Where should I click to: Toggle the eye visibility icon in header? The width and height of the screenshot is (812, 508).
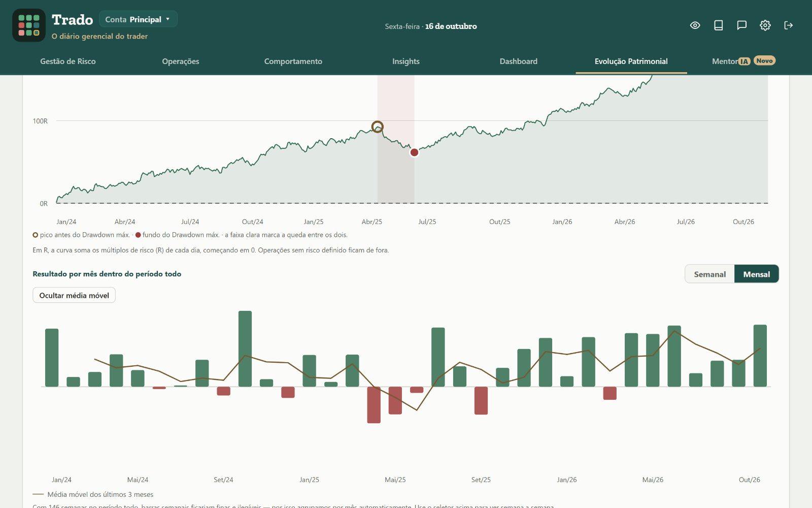695,25
